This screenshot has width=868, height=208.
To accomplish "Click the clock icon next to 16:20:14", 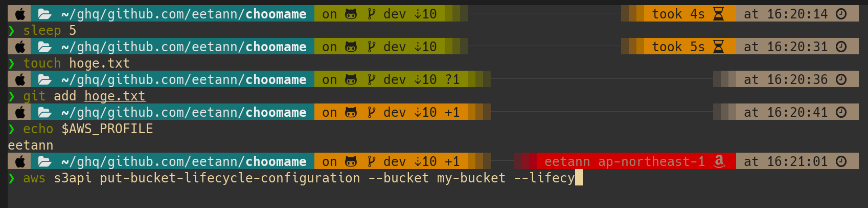I will point(841,14).
